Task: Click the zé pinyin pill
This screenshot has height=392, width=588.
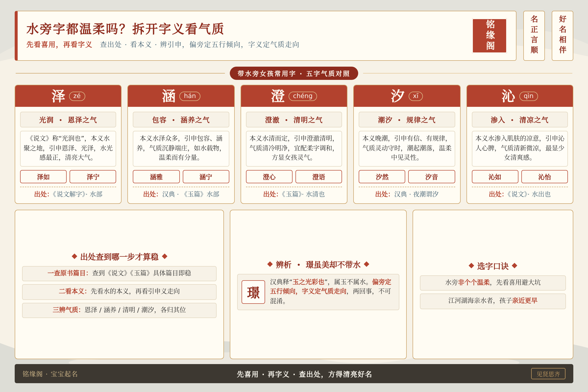Action: [77, 96]
